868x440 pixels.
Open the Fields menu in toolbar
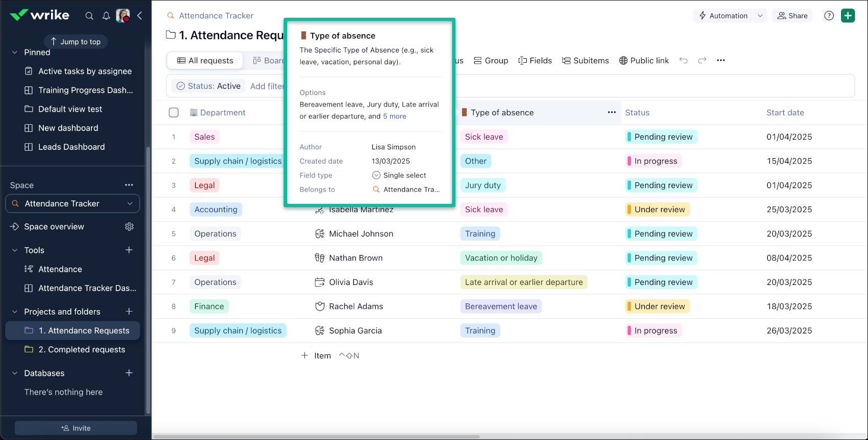point(535,61)
